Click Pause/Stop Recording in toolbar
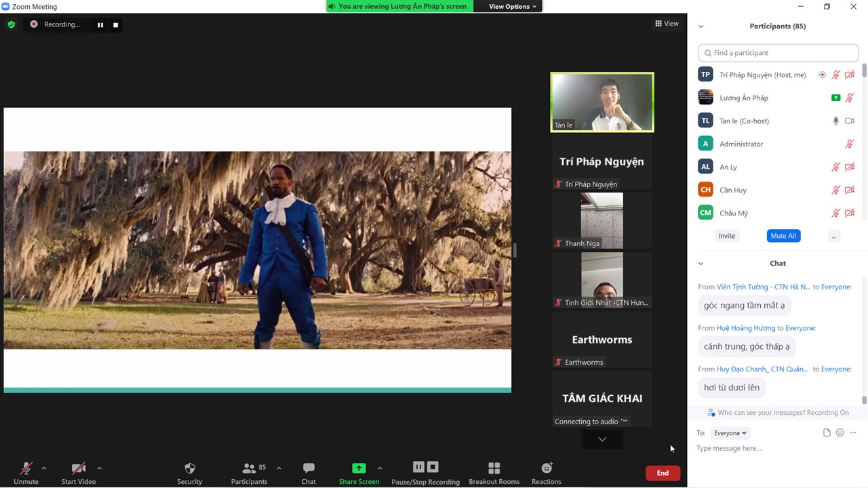This screenshot has width=868, height=488. (x=425, y=473)
